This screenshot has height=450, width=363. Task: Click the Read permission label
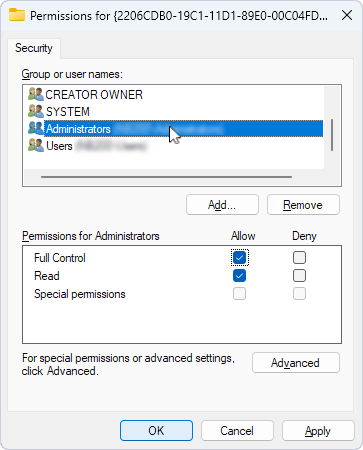click(47, 276)
